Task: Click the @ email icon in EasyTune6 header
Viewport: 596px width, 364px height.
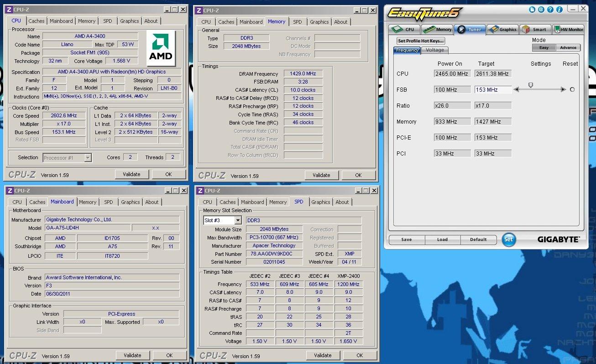Action: click(541, 9)
